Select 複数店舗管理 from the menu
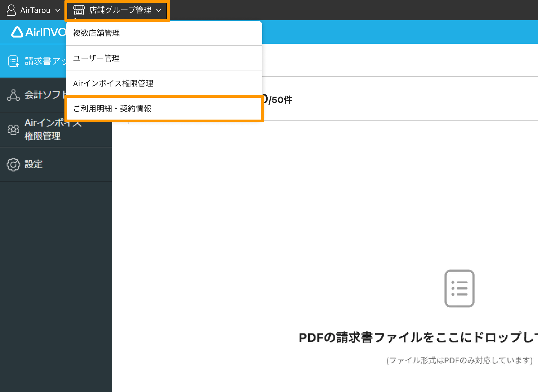Viewport: 538px width, 392px height. tap(164, 33)
